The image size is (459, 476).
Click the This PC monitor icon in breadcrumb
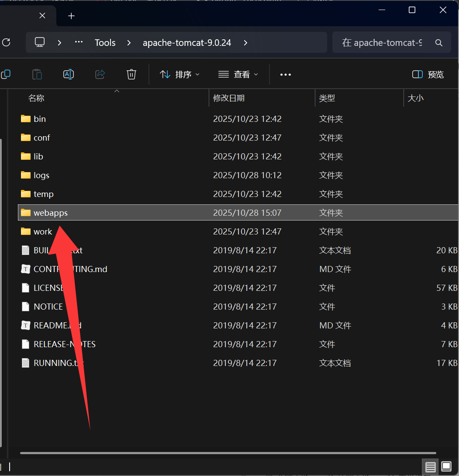40,42
